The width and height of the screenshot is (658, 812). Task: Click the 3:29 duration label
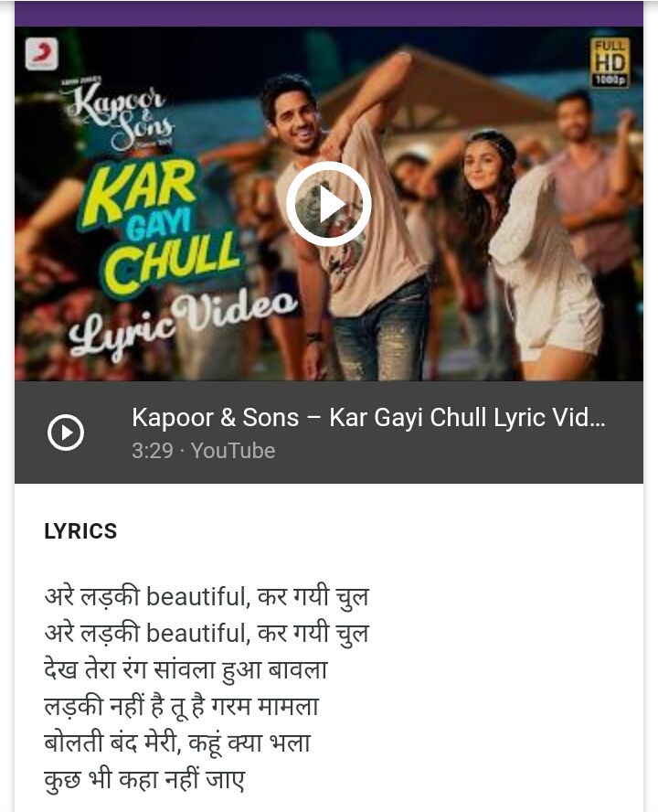click(x=153, y=451)
